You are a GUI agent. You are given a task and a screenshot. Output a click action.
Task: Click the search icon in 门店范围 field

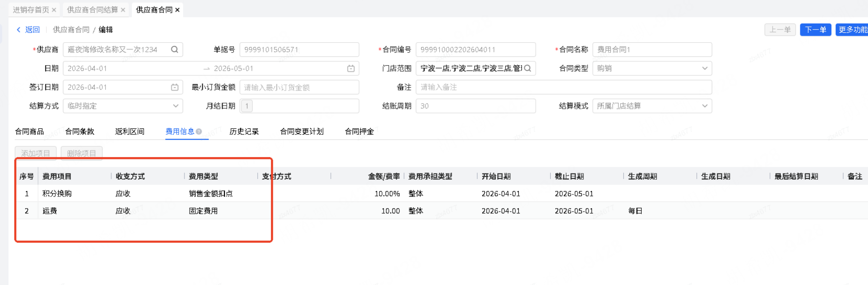pyautogui.click(x=528, y=68)
